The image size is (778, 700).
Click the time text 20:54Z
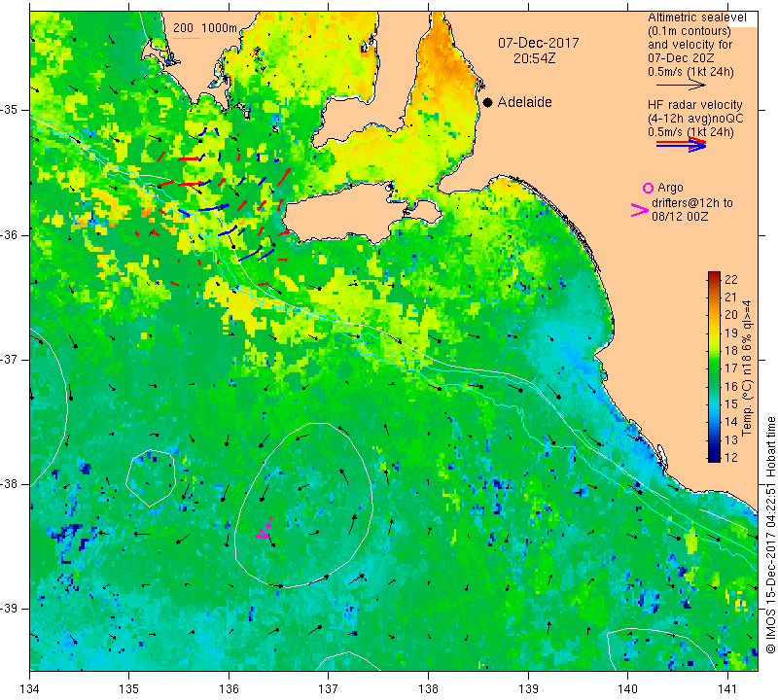coord(534,58)
